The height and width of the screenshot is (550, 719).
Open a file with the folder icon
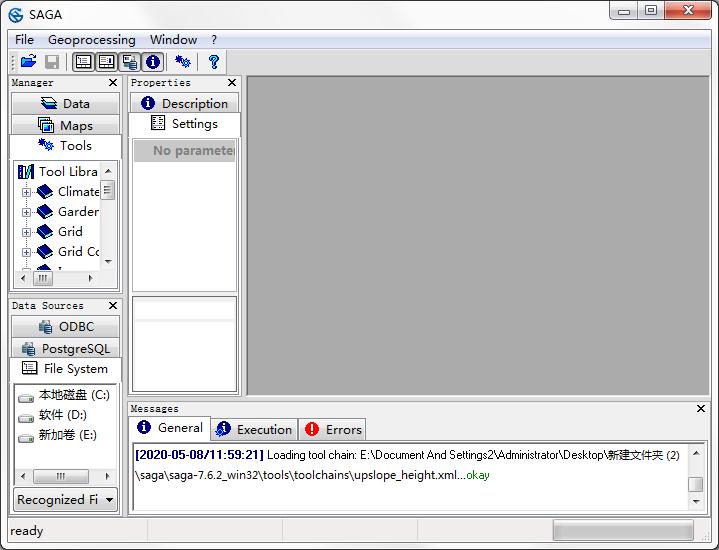tap(29, 61)
